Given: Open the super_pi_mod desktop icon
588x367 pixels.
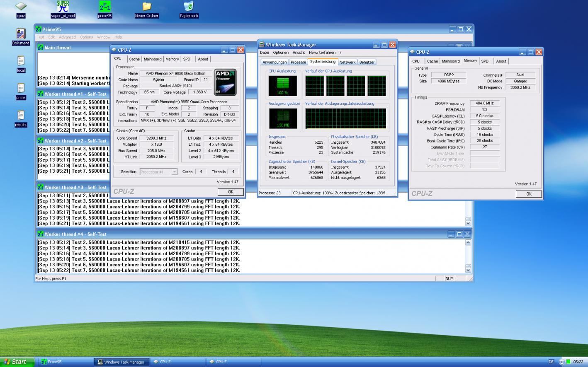Looking at the screenshot, I should click(63, 7).
